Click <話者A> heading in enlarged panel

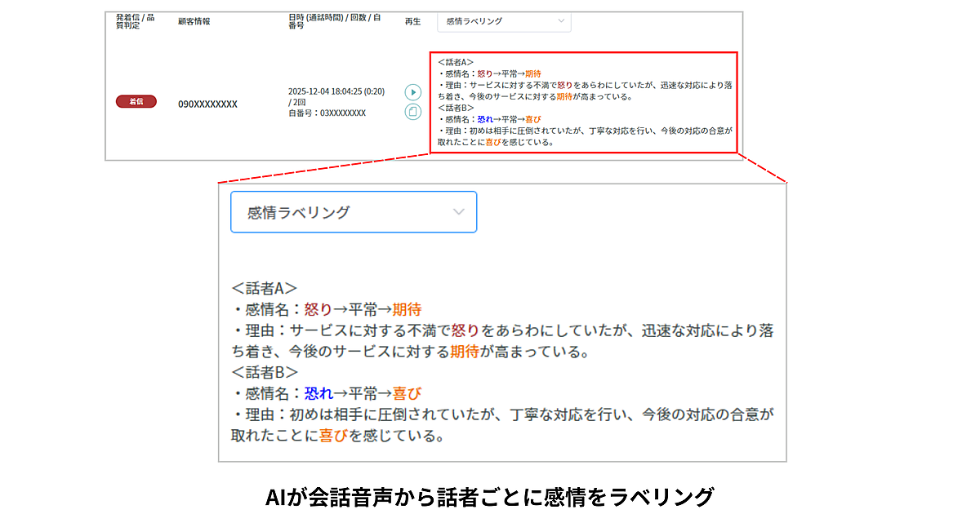pyautogui.click(x=264, y=288)
